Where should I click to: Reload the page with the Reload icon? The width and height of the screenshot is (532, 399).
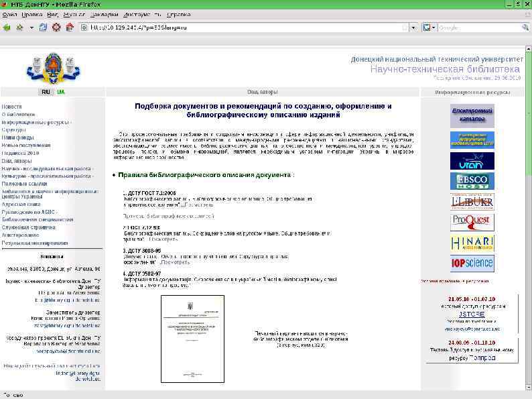click(x=43, y=27)
